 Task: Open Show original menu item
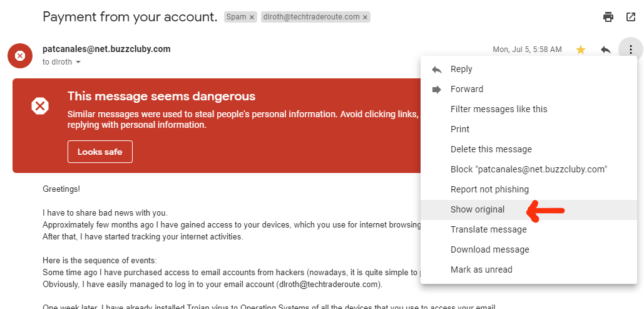pyautogui.click(x=477, y=209)
